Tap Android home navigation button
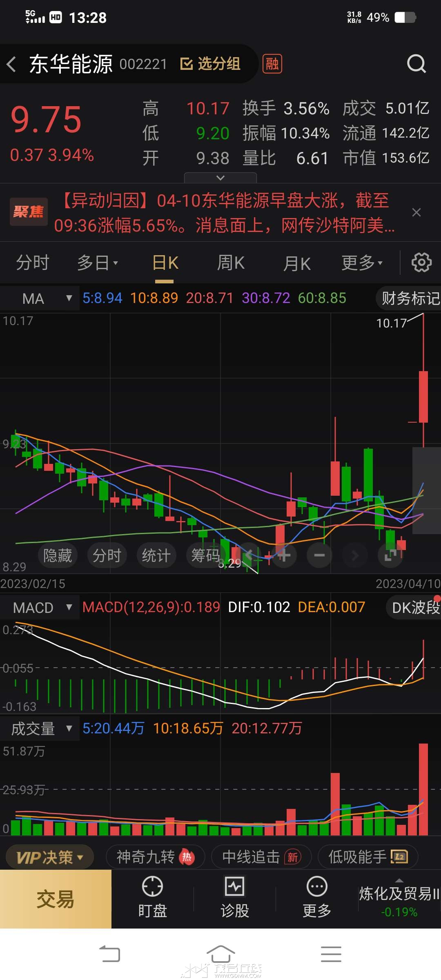 coord(220,954)
